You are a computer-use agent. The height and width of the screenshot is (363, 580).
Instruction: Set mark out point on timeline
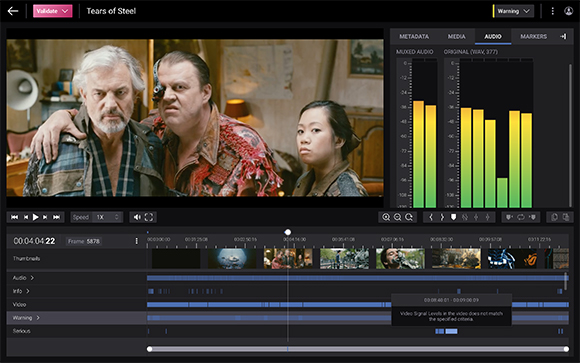tap(488, 217)
